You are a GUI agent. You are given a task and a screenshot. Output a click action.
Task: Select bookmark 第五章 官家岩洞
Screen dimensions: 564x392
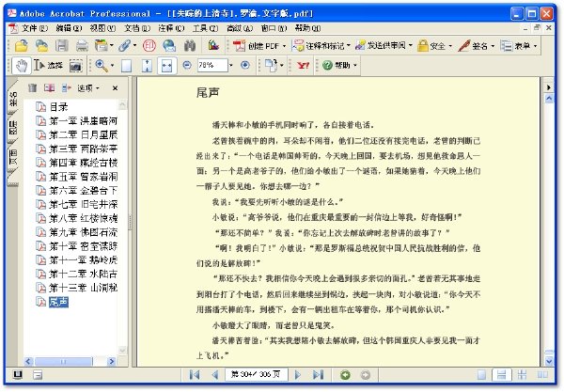click(83, 177)
